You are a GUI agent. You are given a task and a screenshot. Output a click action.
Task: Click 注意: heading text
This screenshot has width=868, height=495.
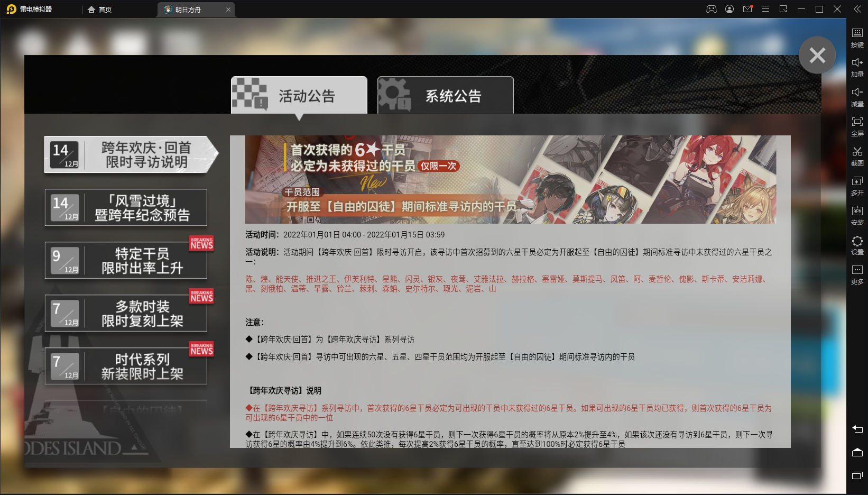(x=255, y=322)
